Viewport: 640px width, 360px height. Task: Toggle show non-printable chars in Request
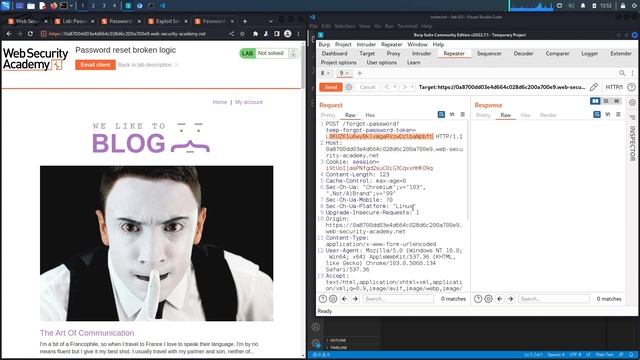click(452, 115)
